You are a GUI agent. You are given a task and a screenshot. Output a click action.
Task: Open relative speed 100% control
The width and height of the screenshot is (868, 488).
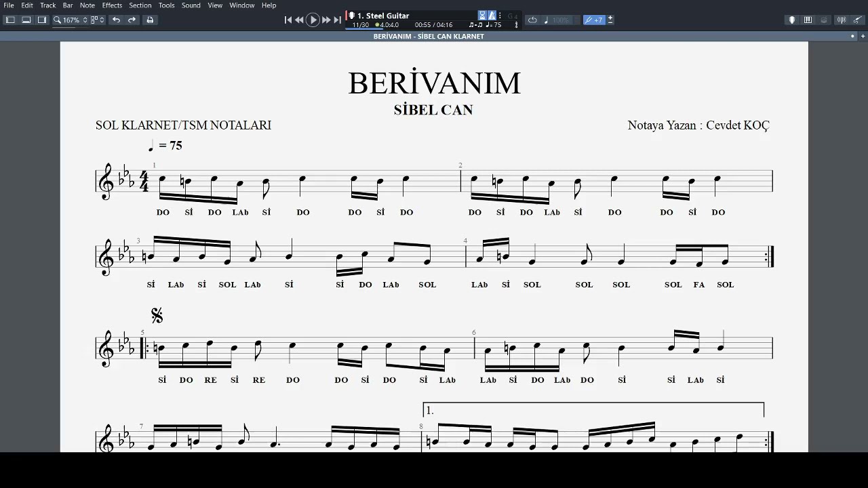[x=557, y=20]
